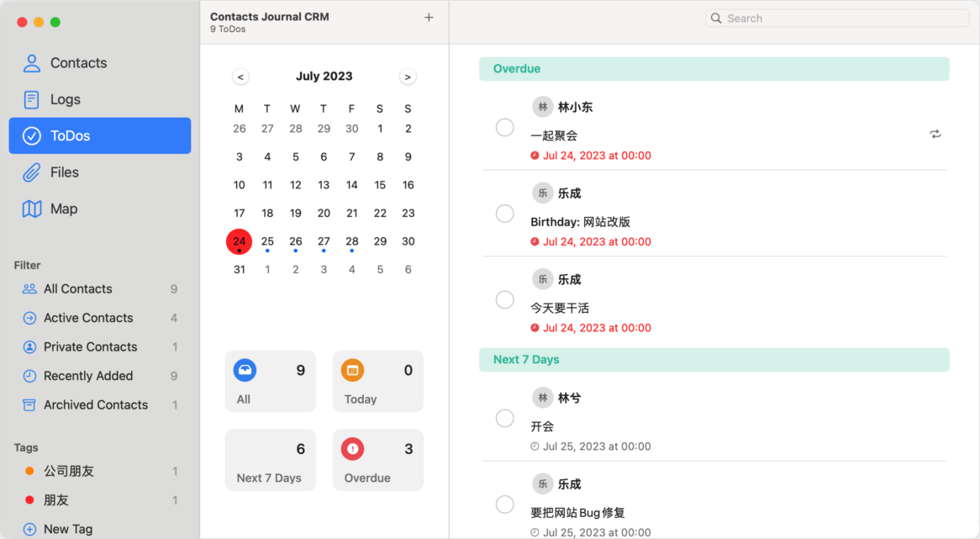
Task: Go to previous month in calendar
Action: (240, 77)
